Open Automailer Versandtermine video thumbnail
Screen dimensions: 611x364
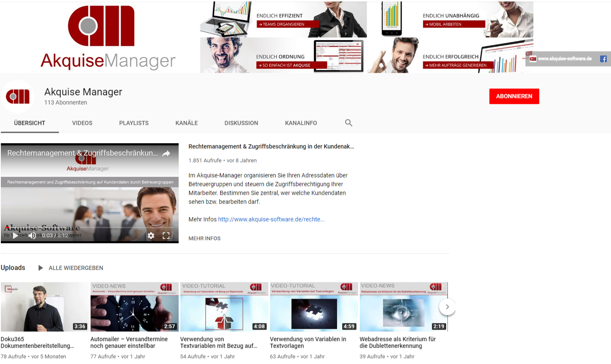click(135, 307)
